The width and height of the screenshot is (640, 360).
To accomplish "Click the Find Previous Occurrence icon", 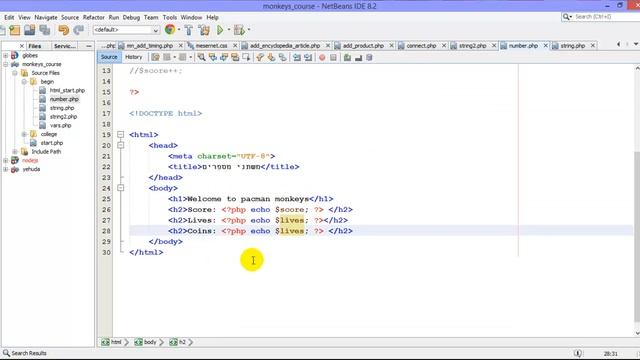I will pyautogui.click(x=213, y=58).
